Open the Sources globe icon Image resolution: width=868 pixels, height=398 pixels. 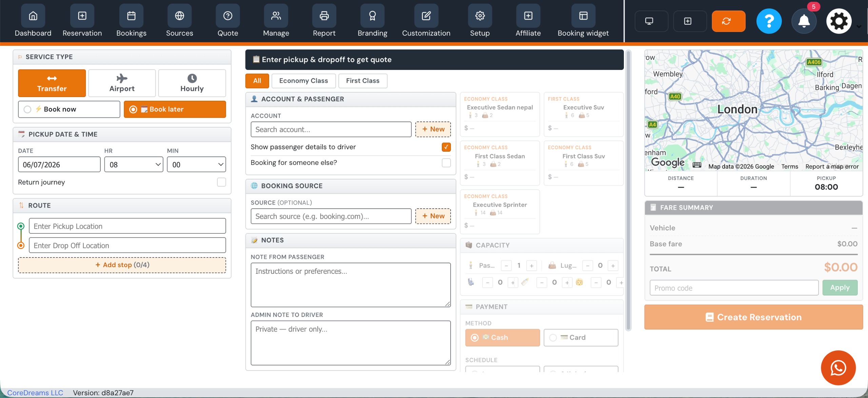(179, 16)
